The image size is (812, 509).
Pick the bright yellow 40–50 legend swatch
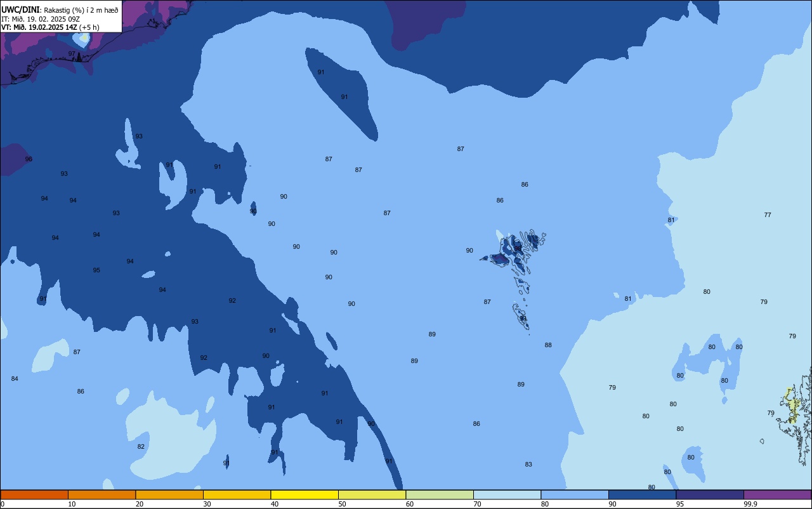click(304, 494)
